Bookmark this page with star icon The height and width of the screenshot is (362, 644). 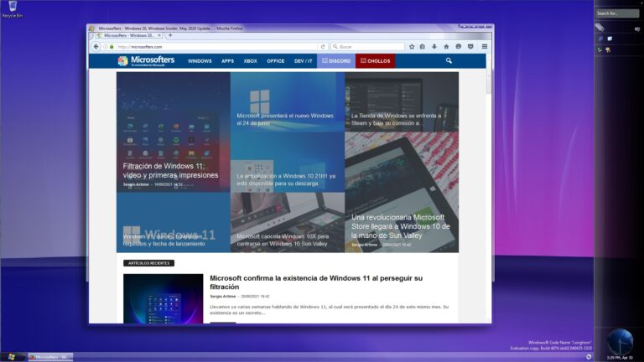pos(412,47)
